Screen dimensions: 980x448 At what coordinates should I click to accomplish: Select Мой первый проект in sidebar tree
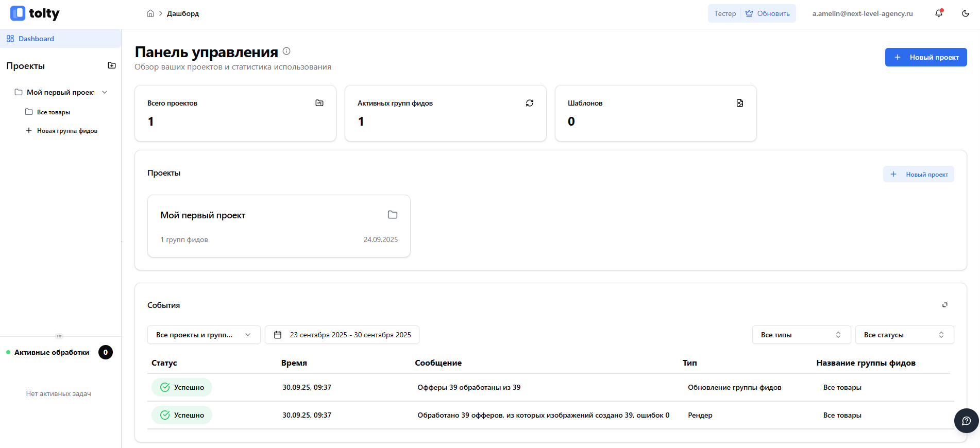click(60, 92)
